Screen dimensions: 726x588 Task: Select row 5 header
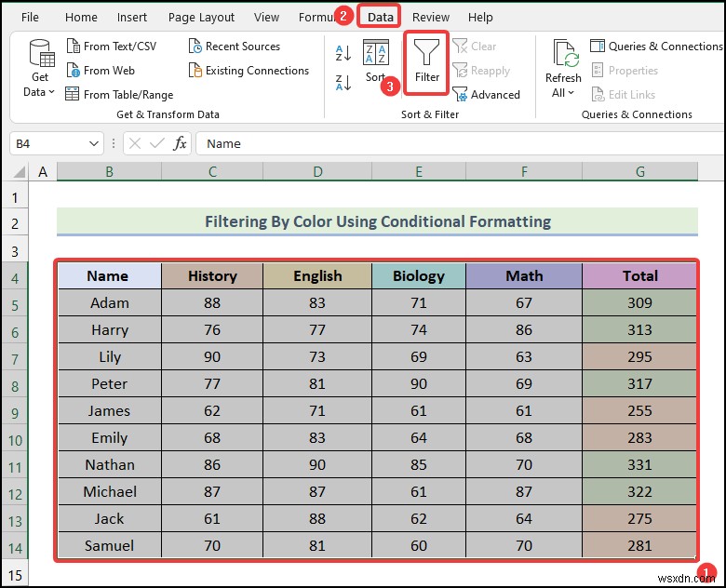[15, 305]
